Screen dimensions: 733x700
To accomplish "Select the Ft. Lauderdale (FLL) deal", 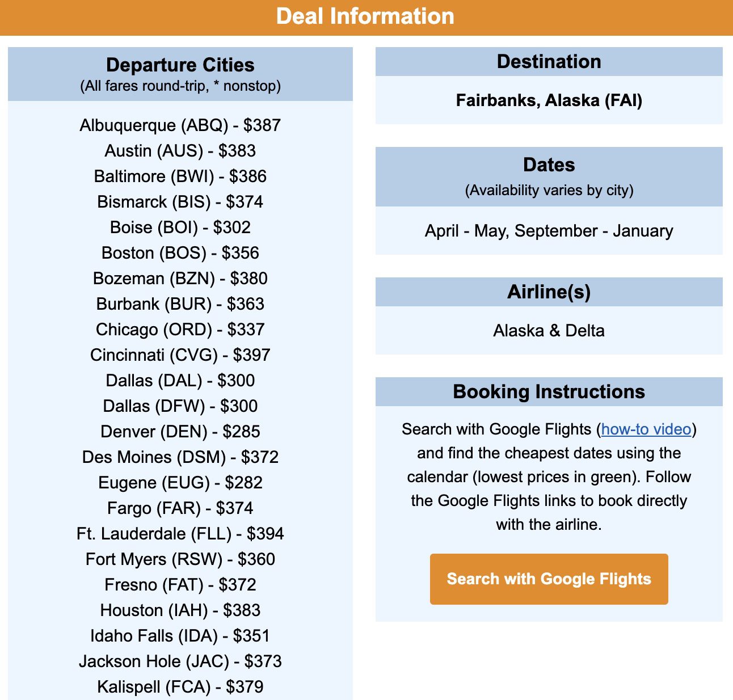I will [x=180, y=534].
